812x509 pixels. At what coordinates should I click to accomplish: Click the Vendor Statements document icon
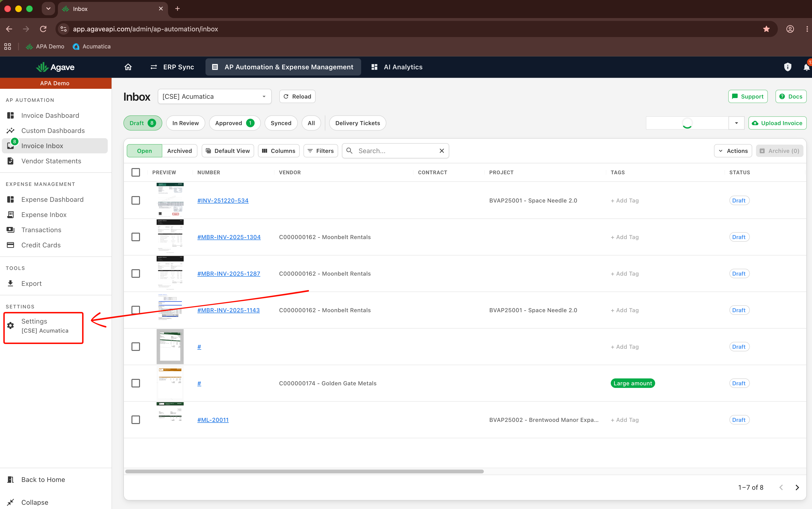[x=10, y=161]
